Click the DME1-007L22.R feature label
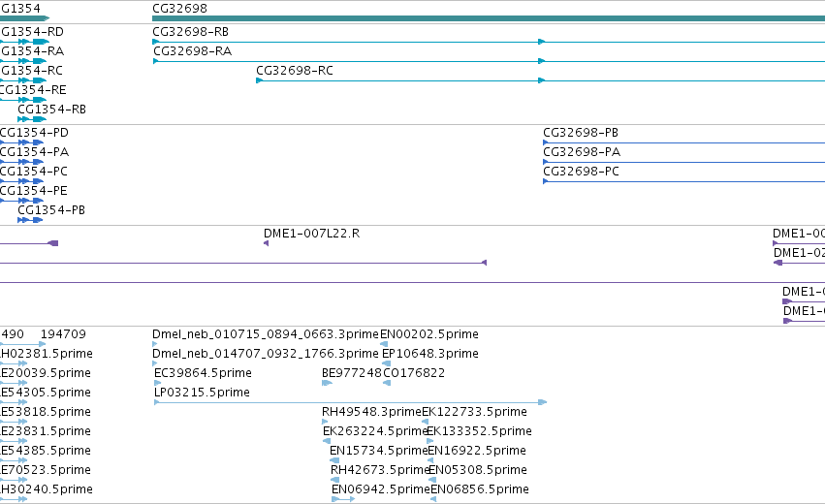 pyautogui.click(x=311, y=234)
